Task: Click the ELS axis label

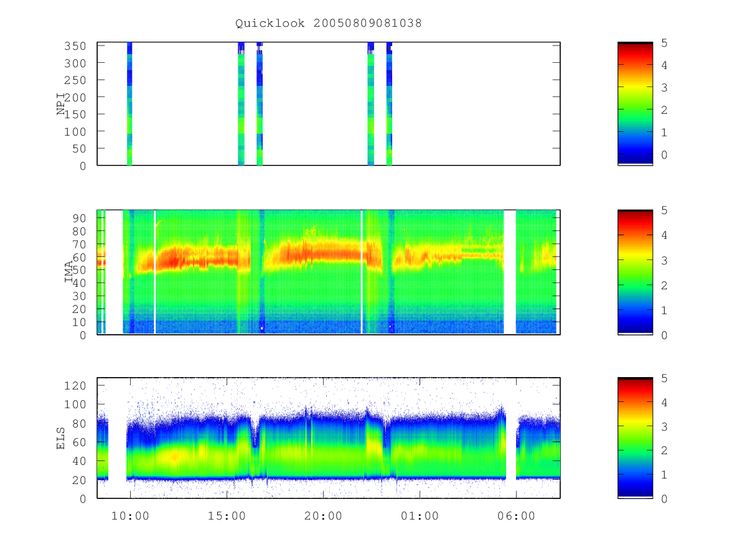Action: pos(61,437)
